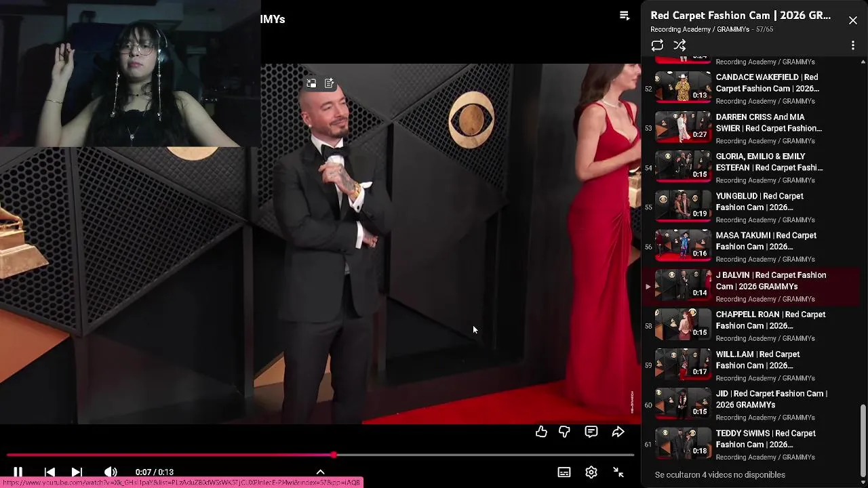Play DARREN CRISS And MIA SWIER video
Viewport: 868px width, 488px height.
(750, 129)
